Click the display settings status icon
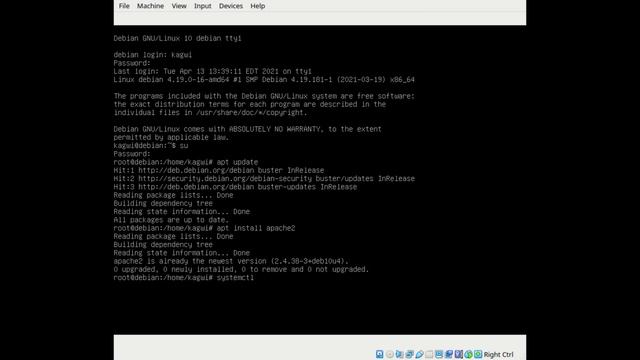This screenshot has width=640, height=360. (439, 354)
